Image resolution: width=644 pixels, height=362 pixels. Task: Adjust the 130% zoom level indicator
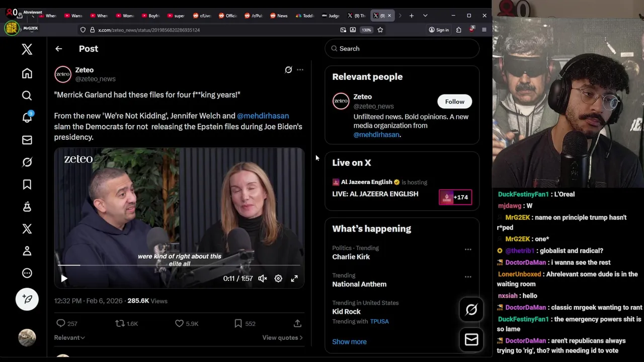pyautogui.click(x=366, y=30)
